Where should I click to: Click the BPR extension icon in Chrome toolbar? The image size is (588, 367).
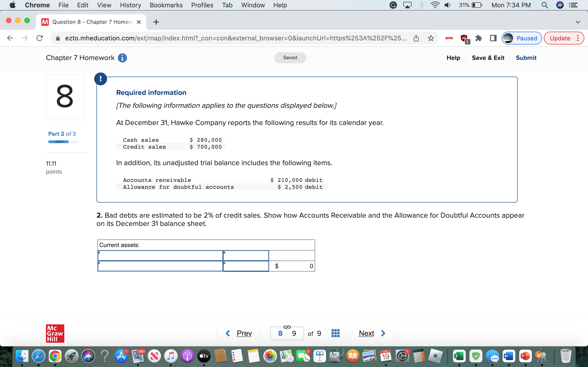pyautogui.click(x=449, y=38)
